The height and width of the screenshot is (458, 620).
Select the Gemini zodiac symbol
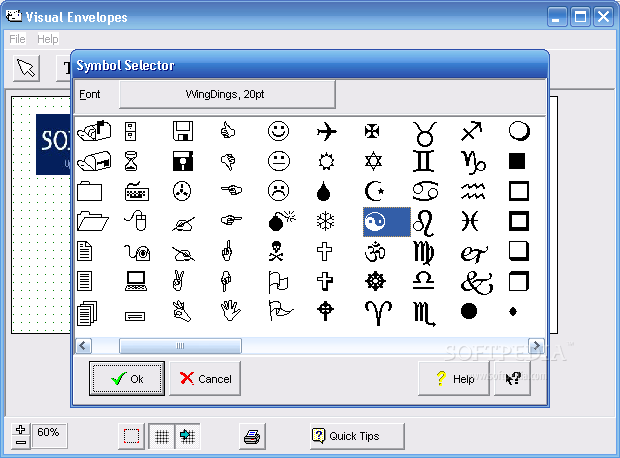(423, 161)
